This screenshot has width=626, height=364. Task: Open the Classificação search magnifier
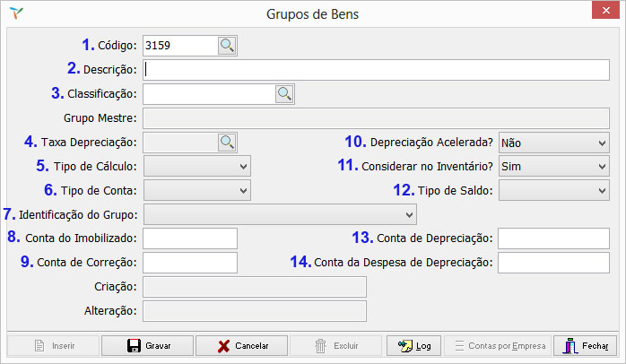[x=284, y=94]
